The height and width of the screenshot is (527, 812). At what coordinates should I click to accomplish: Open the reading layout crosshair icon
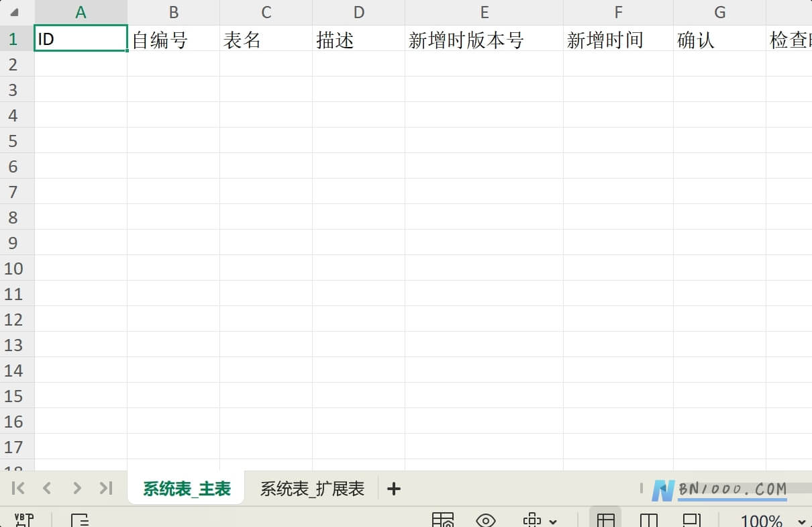(532, 520)
